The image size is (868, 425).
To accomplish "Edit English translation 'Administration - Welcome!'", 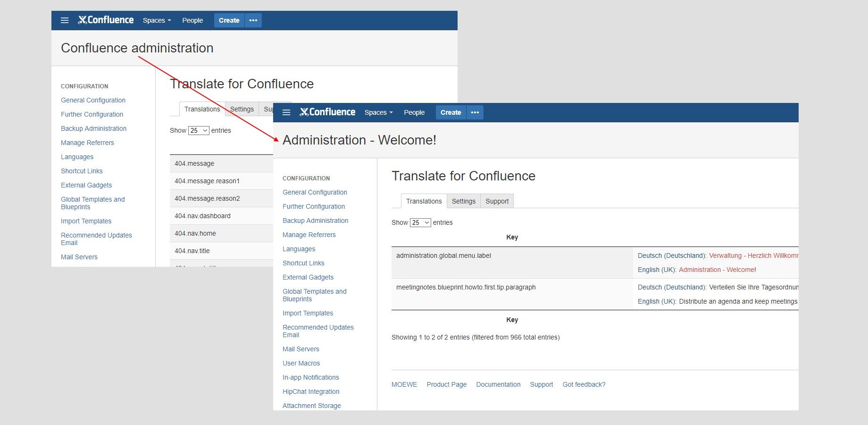I will (x=717, y=270).
